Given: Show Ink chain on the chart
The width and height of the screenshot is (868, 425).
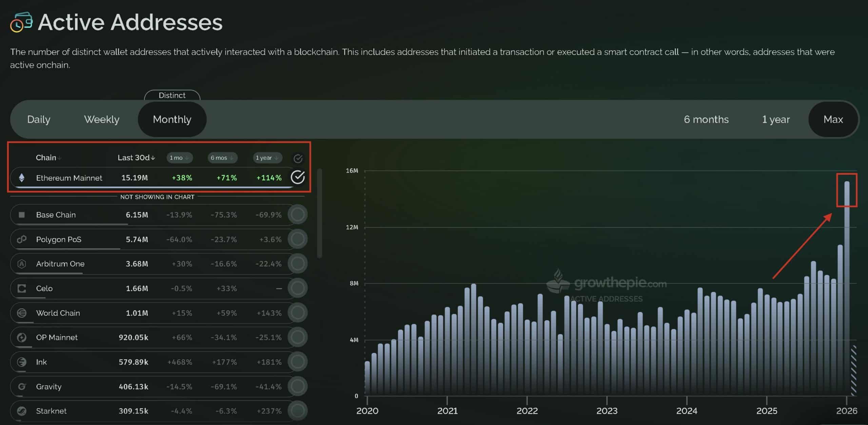Looking at the screenshot, I should (x=297, y=362).
